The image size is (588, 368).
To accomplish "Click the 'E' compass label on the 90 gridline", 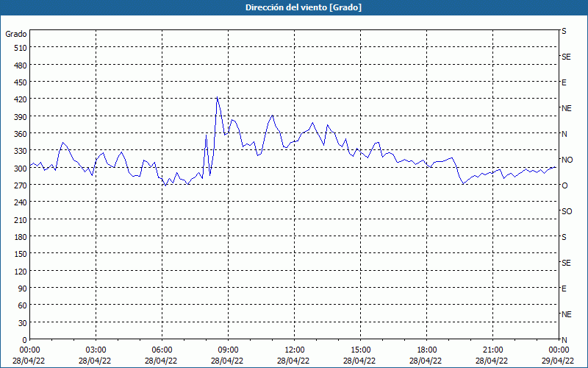I will (x=564, y=289).
